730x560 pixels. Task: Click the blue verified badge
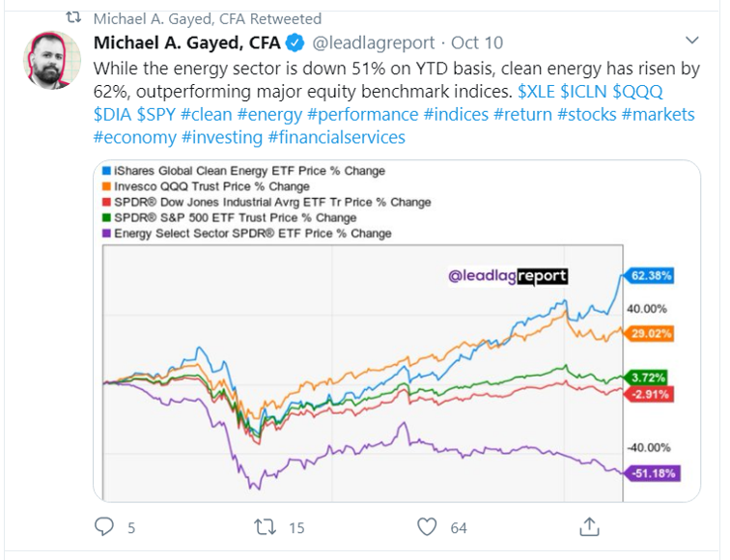pos(297,43)
